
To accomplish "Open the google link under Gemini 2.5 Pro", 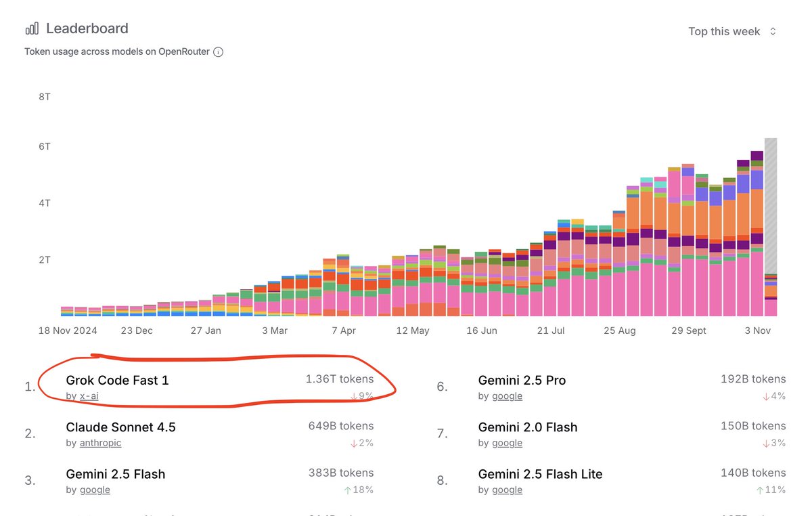I will click(x=507, y=396).
